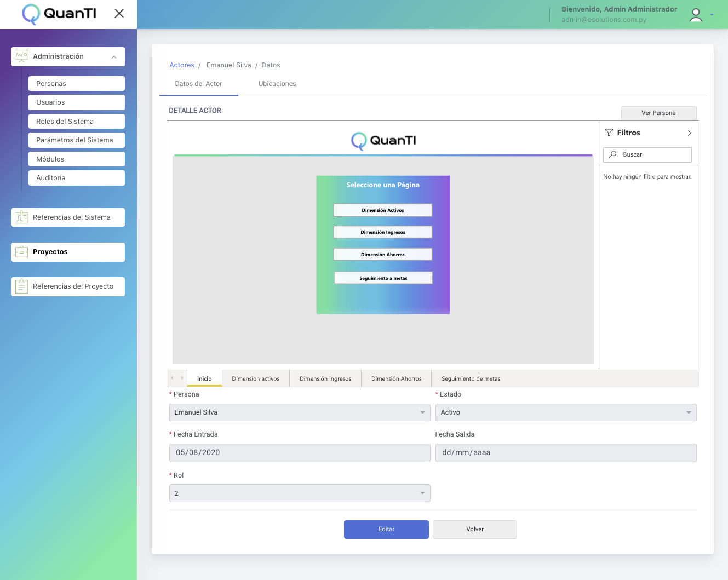Click the Filtros funnel icon
The image size is (728, 580).
pyautogui.click(x=609, y=133)
